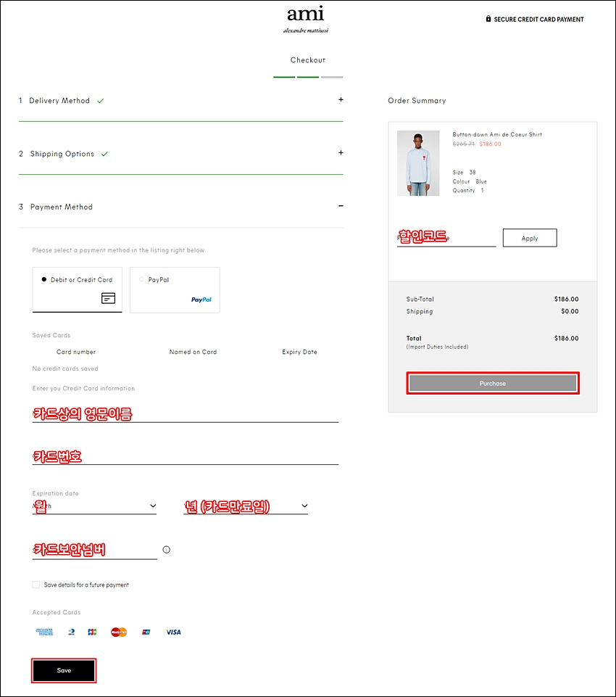616x697 pixels.
Task: Open the expiration month dropdown
Action: 94,506
